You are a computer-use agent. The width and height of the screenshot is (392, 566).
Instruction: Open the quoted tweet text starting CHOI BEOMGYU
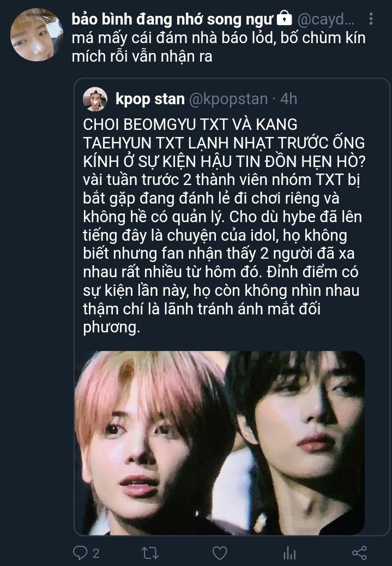pos(224,225)
